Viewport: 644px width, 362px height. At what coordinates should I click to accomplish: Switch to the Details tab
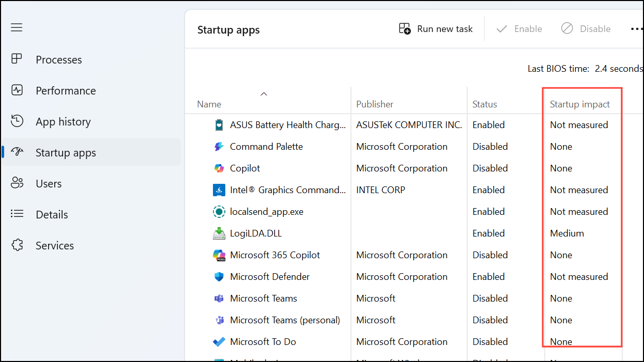[x=91, y=214]
